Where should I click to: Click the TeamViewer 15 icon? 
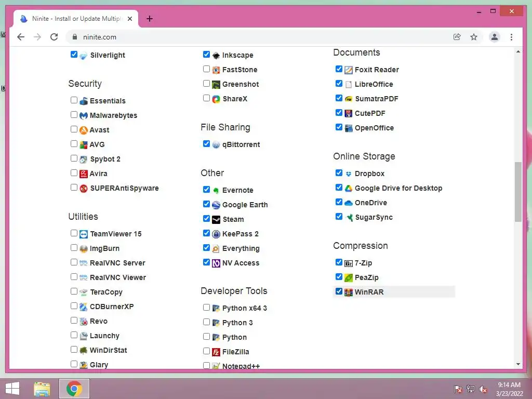[x=84, y=234]
